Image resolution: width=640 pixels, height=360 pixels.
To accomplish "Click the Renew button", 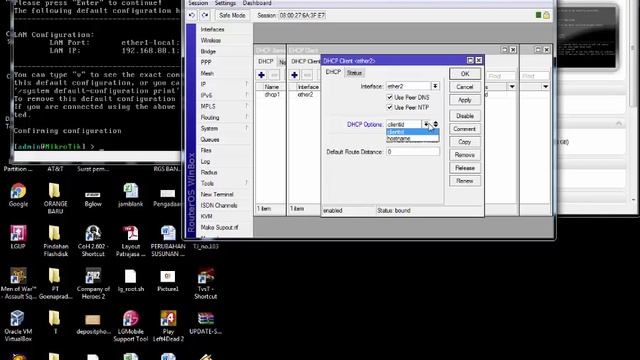I will click(465, 181).
